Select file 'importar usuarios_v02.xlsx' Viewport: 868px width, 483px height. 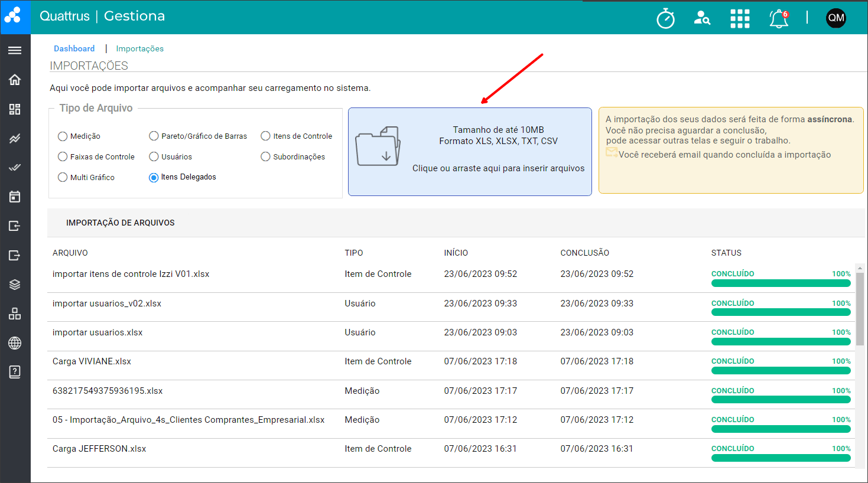[107, 303]
